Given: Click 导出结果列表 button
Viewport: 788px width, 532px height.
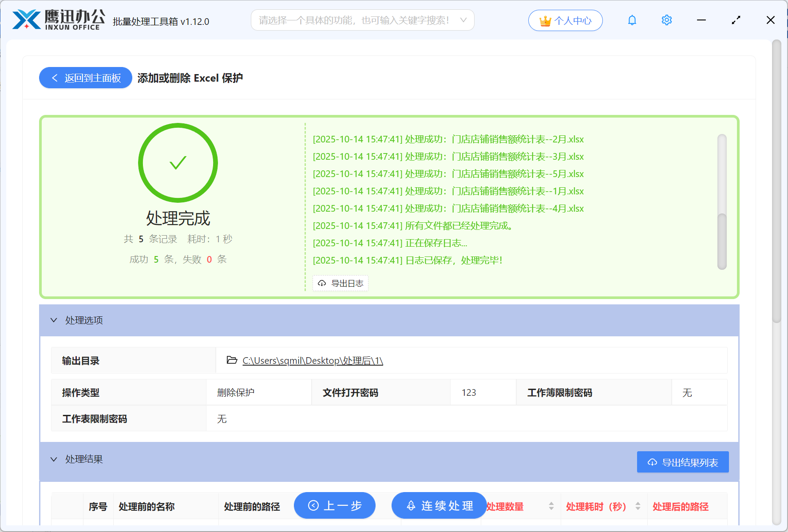Looking at the screenshot, I should pos(682,462).
